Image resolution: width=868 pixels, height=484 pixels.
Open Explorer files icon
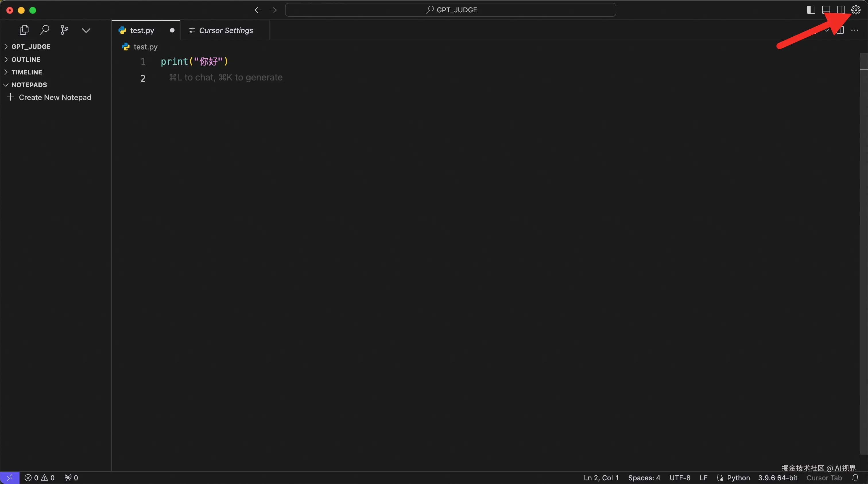(24, 30)
